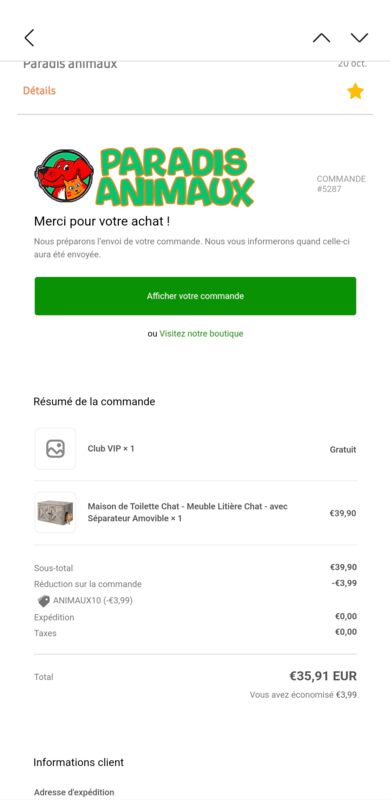The width and height of the screenshot is (390, 800).
Task: Toggle the yellow star favorite icon
Action: click(x=355, y=91)
